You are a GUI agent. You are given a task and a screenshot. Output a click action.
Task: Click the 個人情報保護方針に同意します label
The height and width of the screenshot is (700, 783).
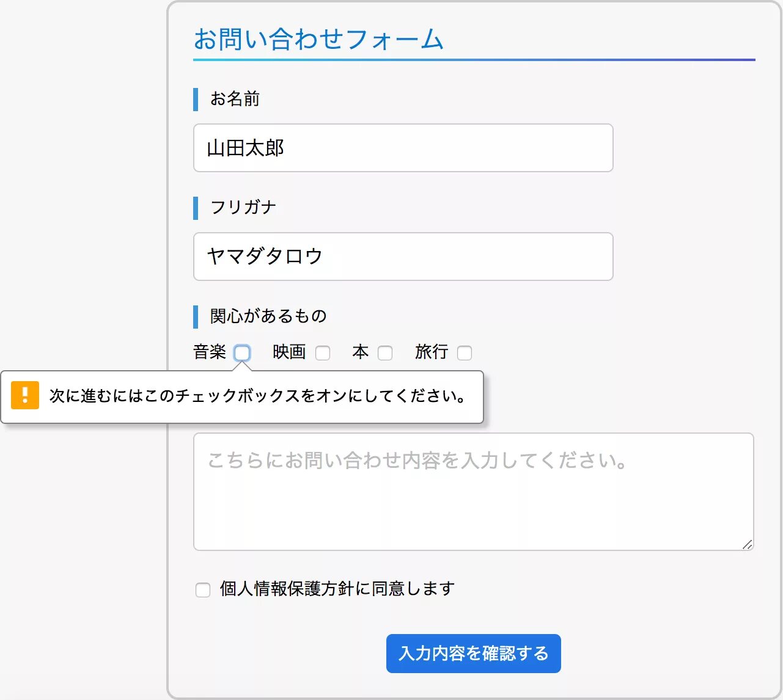point(337,589)
